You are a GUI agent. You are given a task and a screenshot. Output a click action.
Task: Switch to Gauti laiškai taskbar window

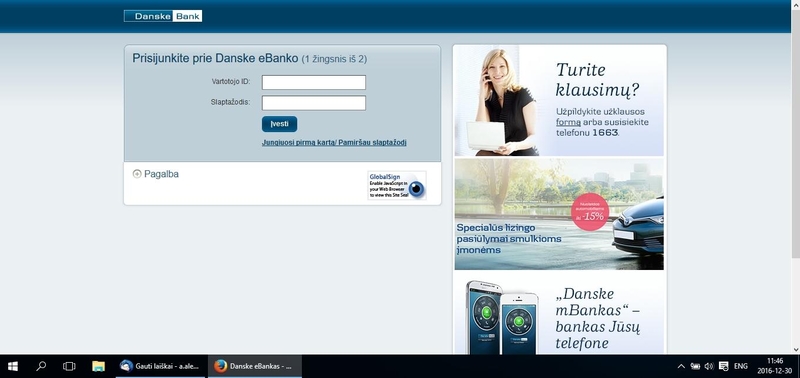pyautogui.click(x=160, y=366)
